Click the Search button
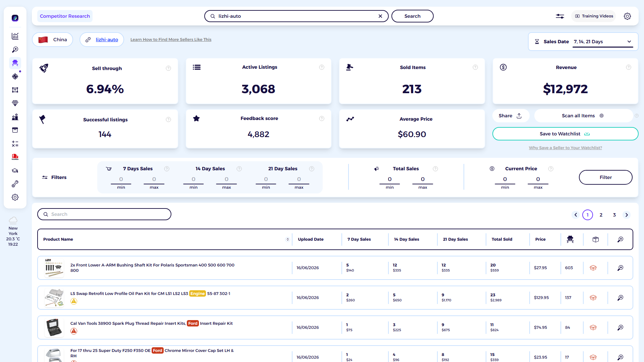Image resolution: width=644 pixels, height=362 pixels. tap(412, 16)
